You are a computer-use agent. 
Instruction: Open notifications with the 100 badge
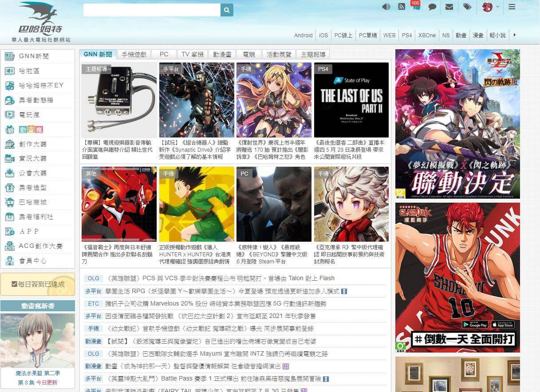tap(416, 6)
